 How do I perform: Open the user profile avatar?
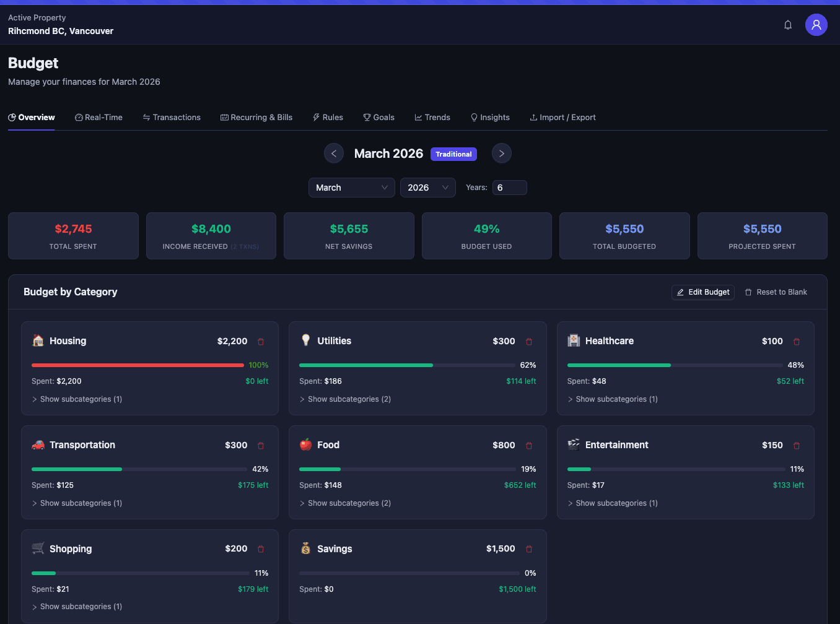click(x=816, y=25)
